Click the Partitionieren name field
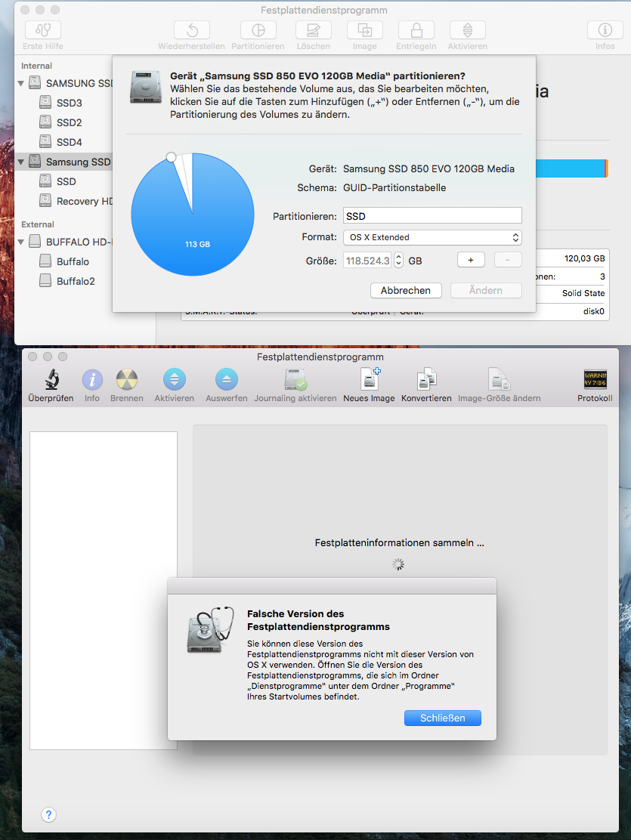The width and height of the screenshot is (631, 840). coord(432,216)
